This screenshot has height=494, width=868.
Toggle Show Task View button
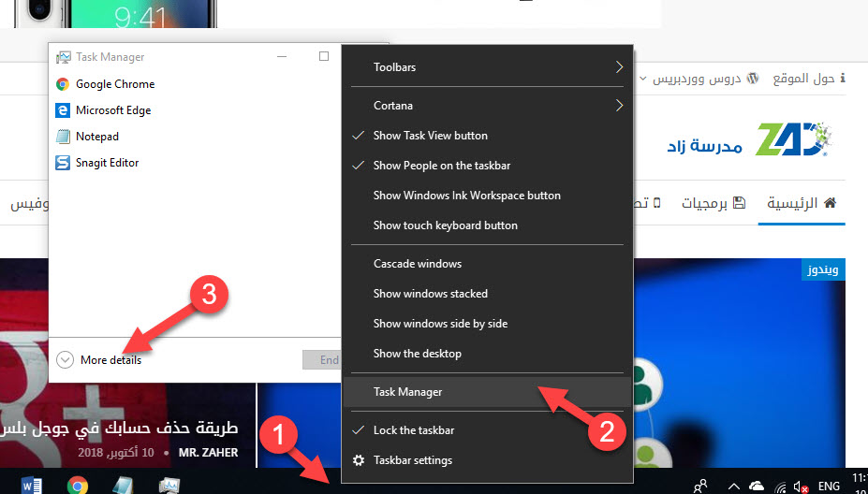point(487,136)
